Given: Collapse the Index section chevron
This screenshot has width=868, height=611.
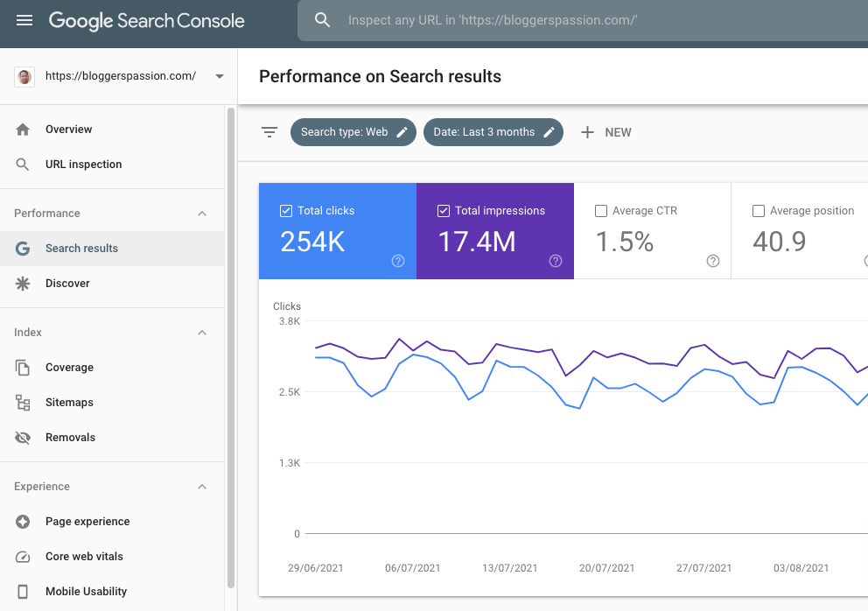Looking at the screenshot, I should (x=202, y=333).
